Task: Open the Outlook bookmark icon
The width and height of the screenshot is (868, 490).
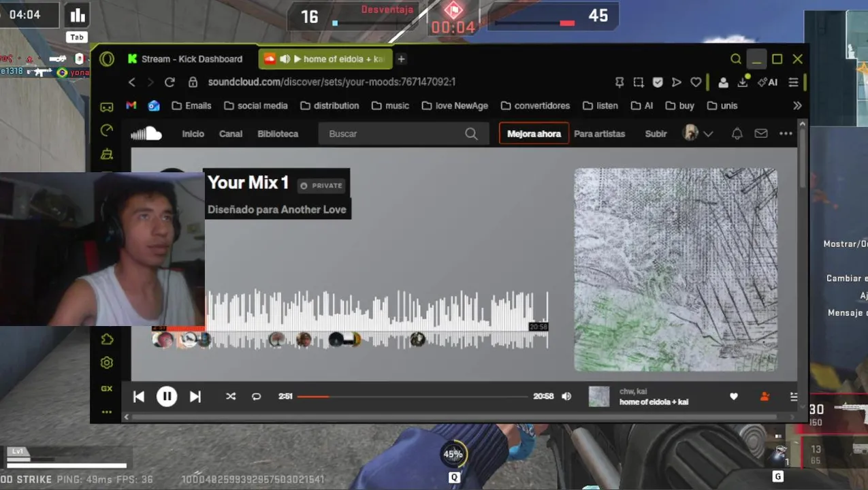Action: [x=154, y=105]
